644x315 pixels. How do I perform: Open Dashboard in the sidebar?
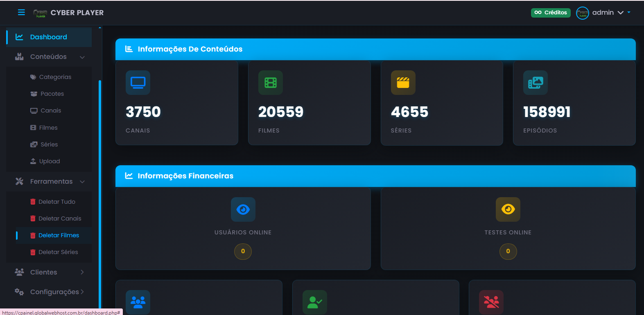coord(48,37)
